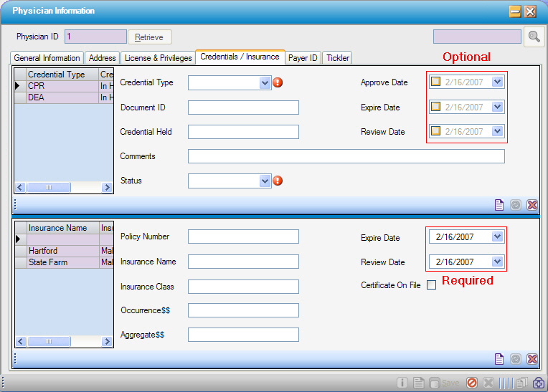Select the DEA credential row
Image resolution: width=548 pixels, height=392 pixels.
[x=65, y=97]
